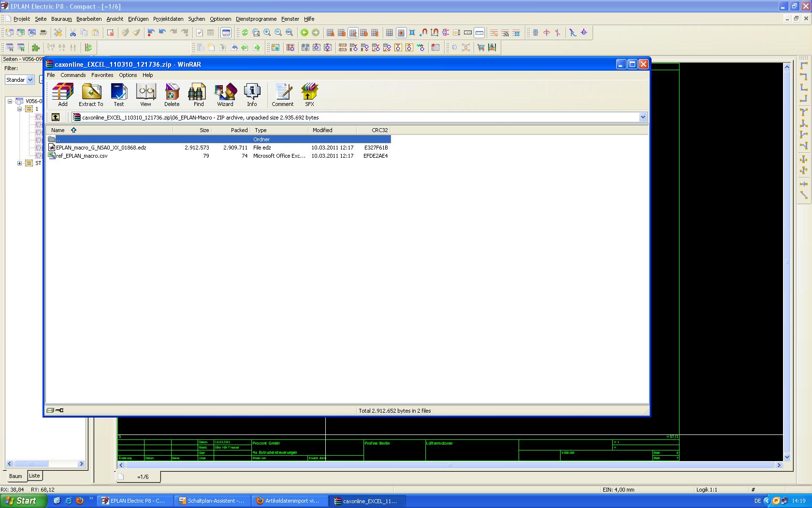The height and width of the screenshot is (508, 812).
Task: Collapse the V056 project tree node
Action: (x=10, y=101)
